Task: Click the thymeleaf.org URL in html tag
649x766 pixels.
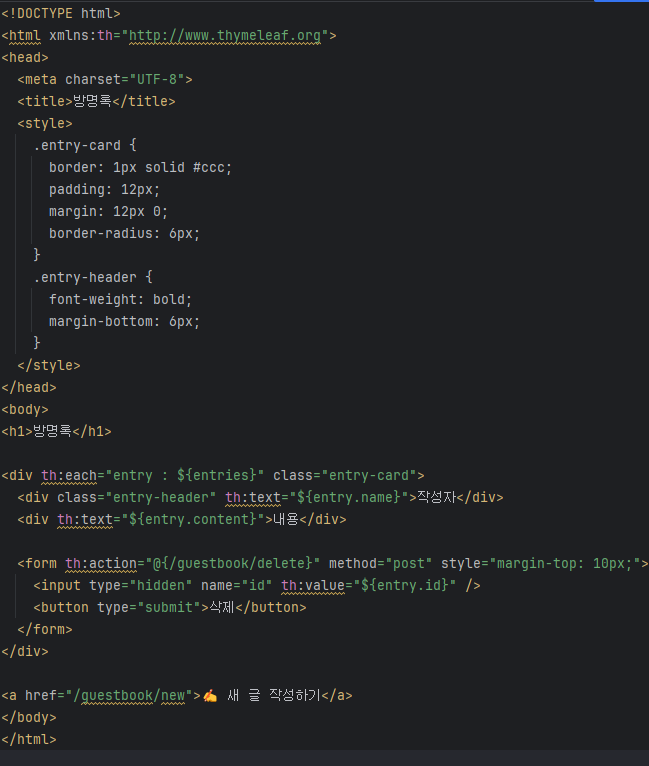Action: point(225,36)
